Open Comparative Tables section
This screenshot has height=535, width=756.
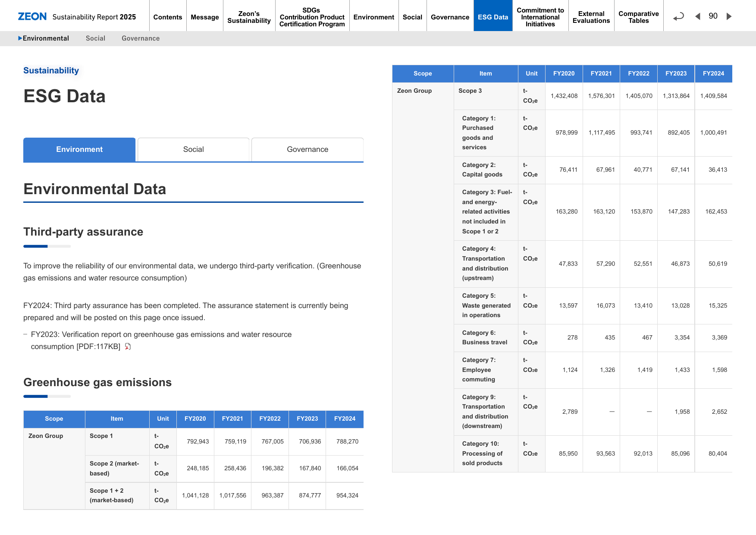pyautogui.click(x=639, y=17)
